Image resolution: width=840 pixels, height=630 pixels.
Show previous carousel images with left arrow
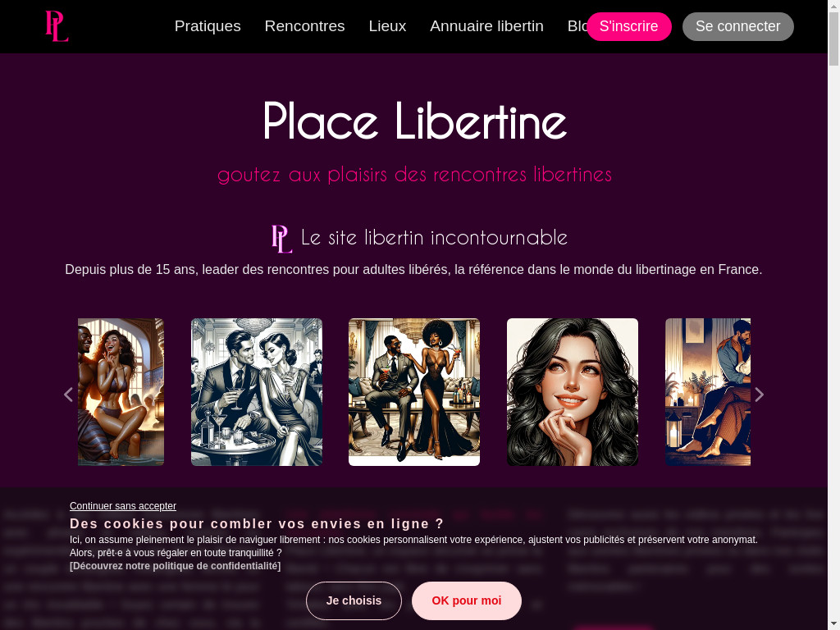pyautogui.click(x=69, y=395)
